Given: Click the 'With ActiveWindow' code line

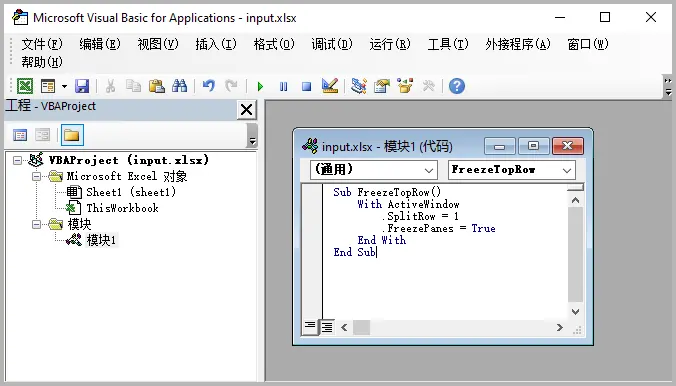Looking at the screenshot, I should (x=408, y=204).
